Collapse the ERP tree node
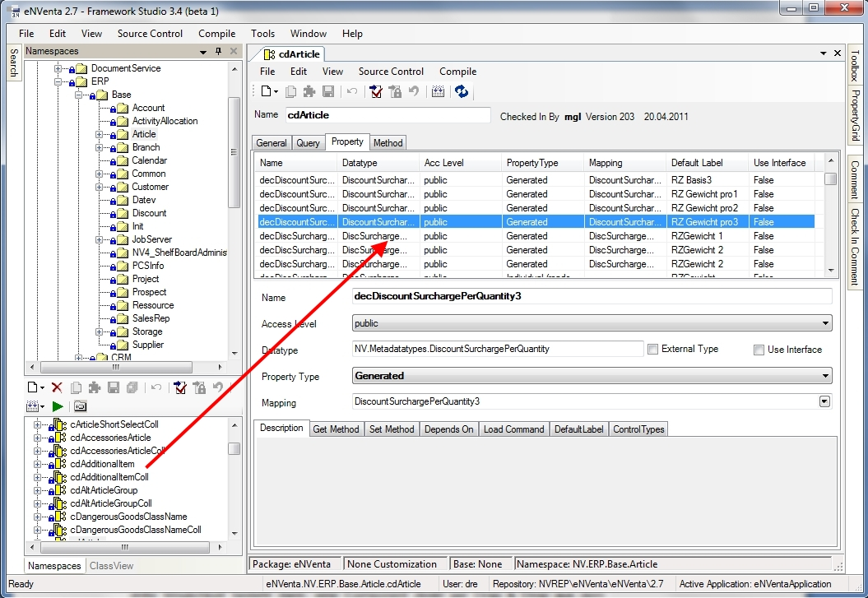The height and width of the screenshot is (598, 868). click(x=58, y=81)
